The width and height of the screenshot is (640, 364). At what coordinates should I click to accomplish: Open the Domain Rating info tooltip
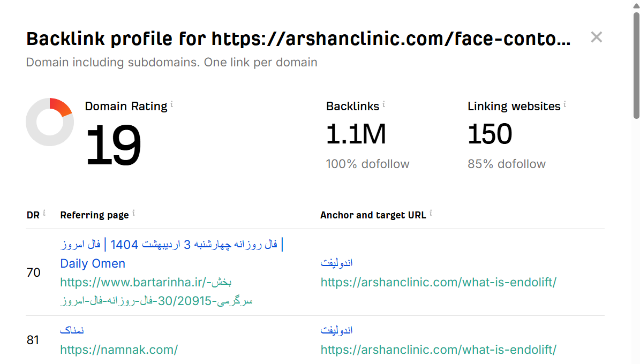(x=172, y=103)
